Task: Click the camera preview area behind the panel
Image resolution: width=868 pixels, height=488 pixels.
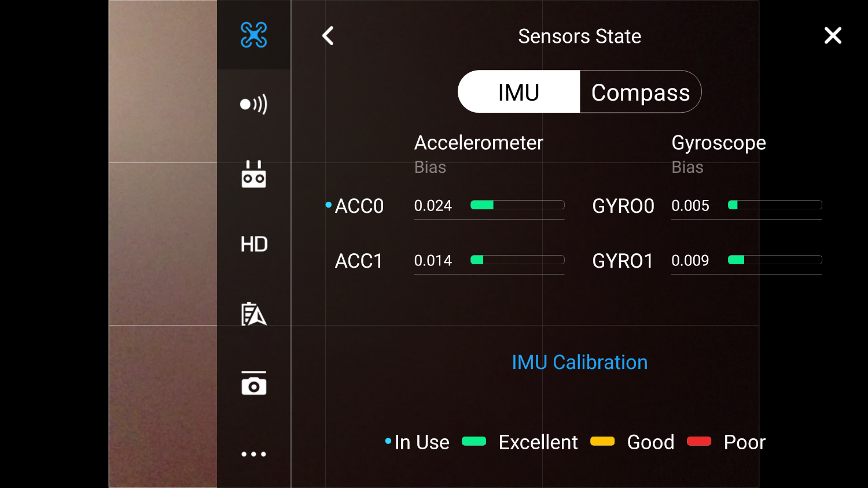Action: pyautogui.click(x=162, y=243)
